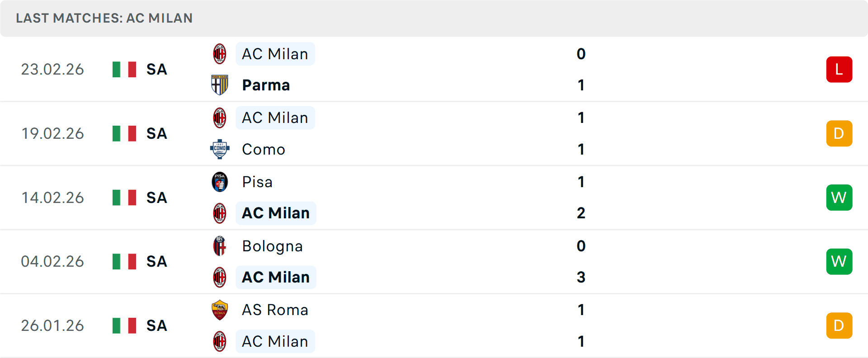Click the Como club logo
This screenshot has width=868, height=358.
pyautogui.click(x=220, y=149)
